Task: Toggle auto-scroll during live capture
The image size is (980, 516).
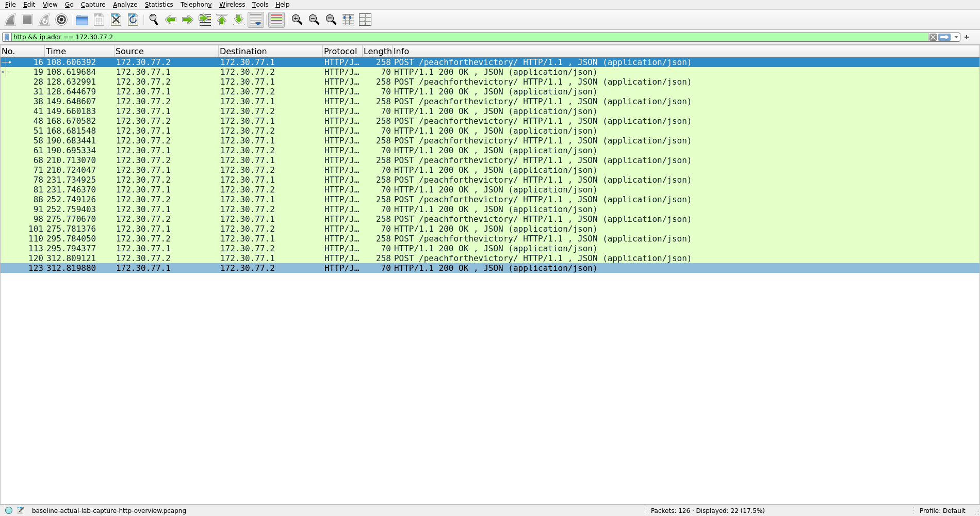Action: pos(256,20)
